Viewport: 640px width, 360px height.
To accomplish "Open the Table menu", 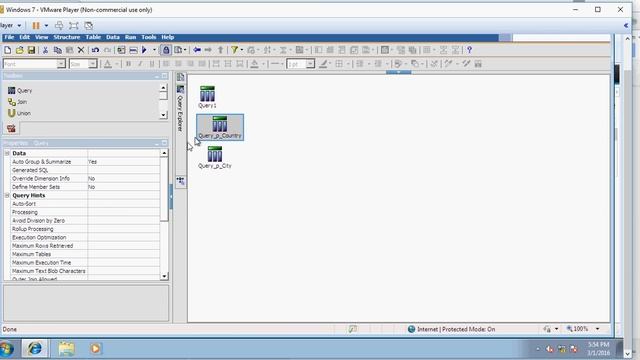I will [x=93, y=37].
